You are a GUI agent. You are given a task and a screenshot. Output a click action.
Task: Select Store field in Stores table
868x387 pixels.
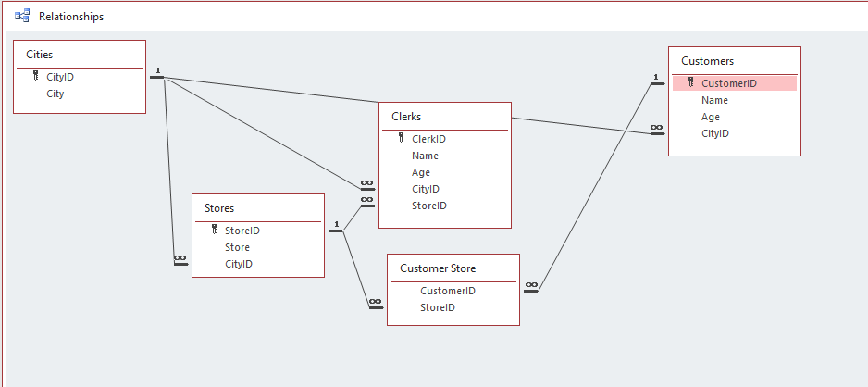point(237,247)
